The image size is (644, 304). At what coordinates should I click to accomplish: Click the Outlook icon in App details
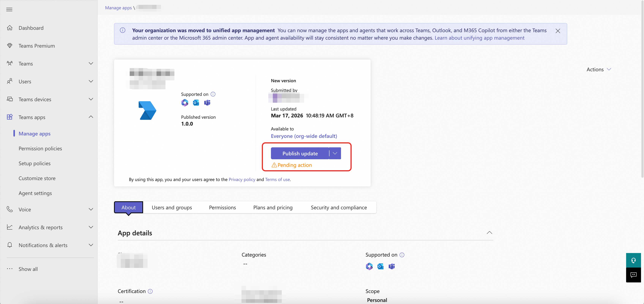click(x=380, y=266)
